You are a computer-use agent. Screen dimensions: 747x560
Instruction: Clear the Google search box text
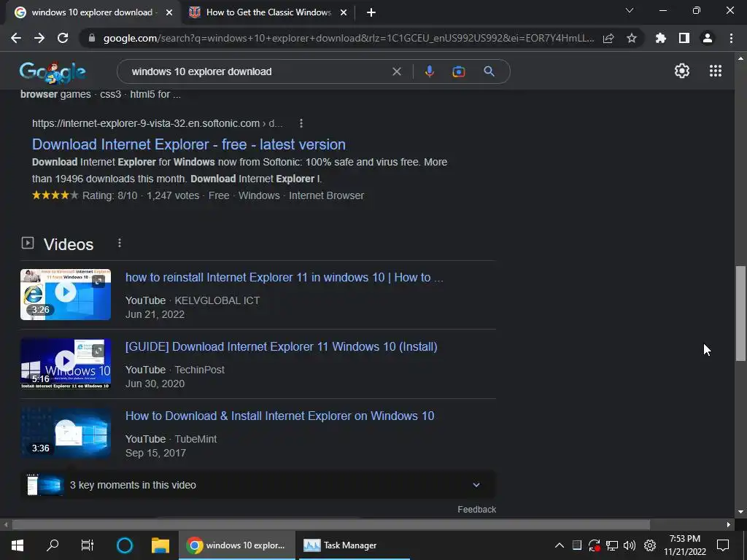click(x=396, y=71)
